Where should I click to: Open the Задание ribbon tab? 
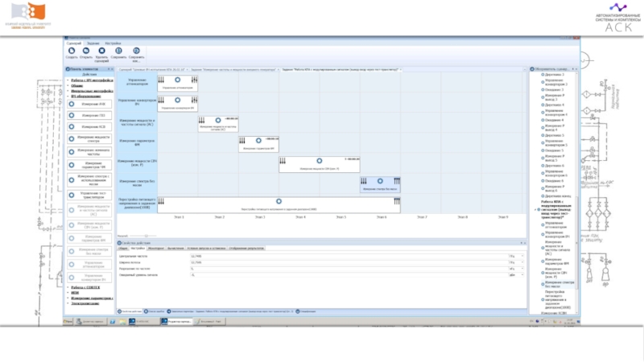pyautogui.click(x=93, y=43)
